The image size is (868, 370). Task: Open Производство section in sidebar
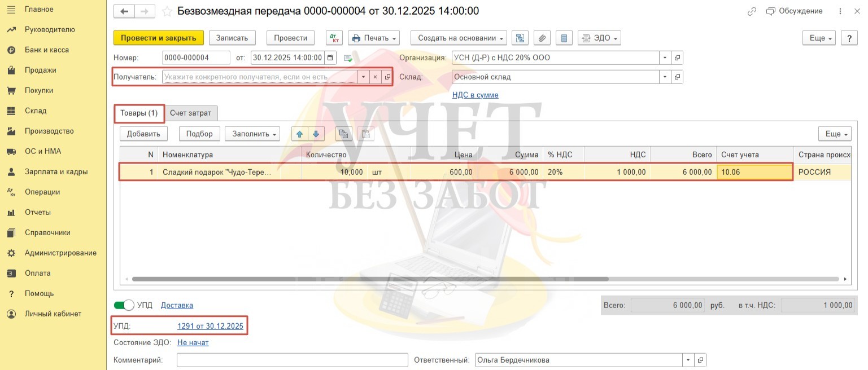[x=49, y=131]
